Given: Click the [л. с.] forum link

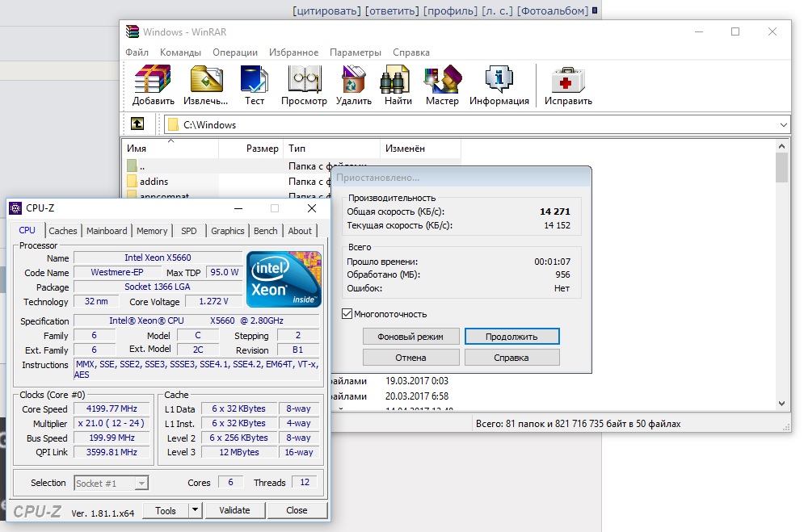Looking at the screenshot, I should (498, 10).
